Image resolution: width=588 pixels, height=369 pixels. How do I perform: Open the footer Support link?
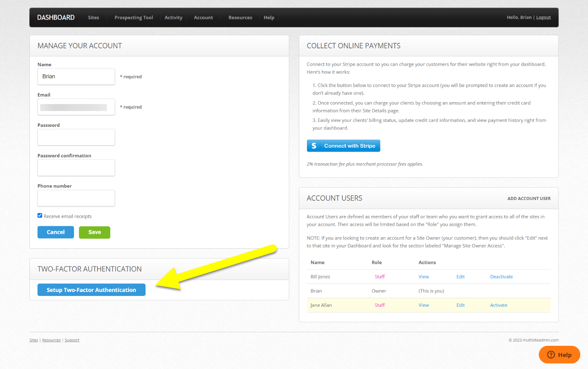[x=72, y=340]
